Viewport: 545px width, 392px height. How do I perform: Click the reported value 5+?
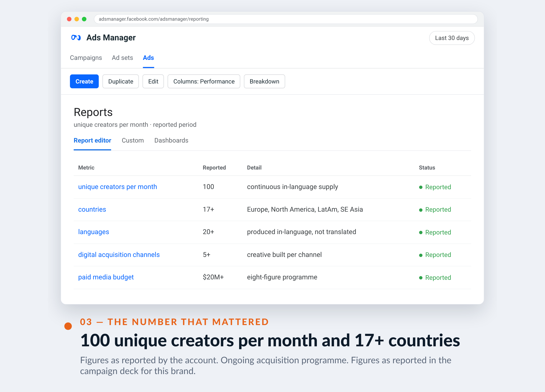[206, 255]
